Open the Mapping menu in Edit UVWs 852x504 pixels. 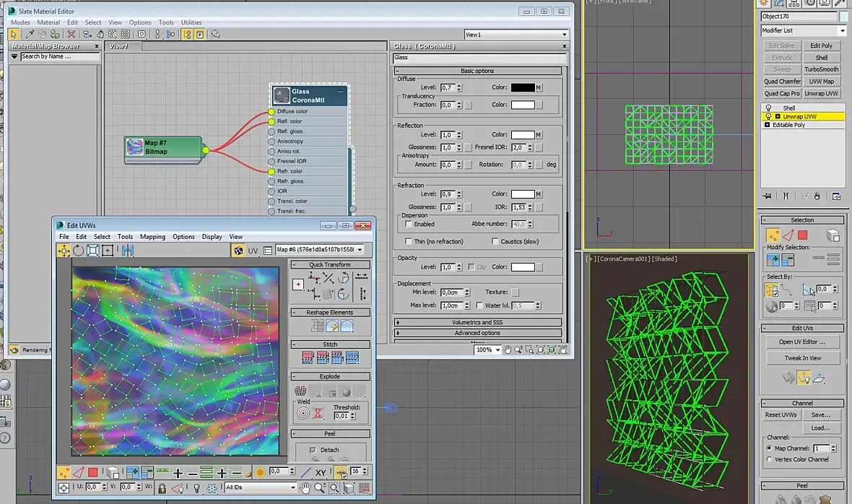[x=152, y=237]
